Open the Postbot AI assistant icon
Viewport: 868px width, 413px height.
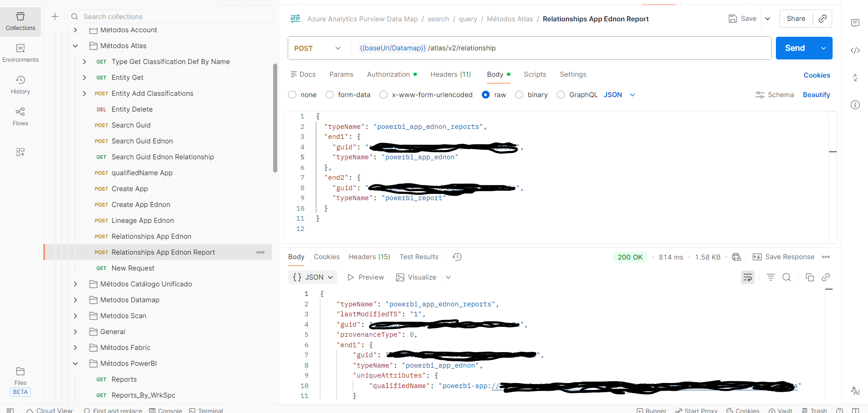855,391
